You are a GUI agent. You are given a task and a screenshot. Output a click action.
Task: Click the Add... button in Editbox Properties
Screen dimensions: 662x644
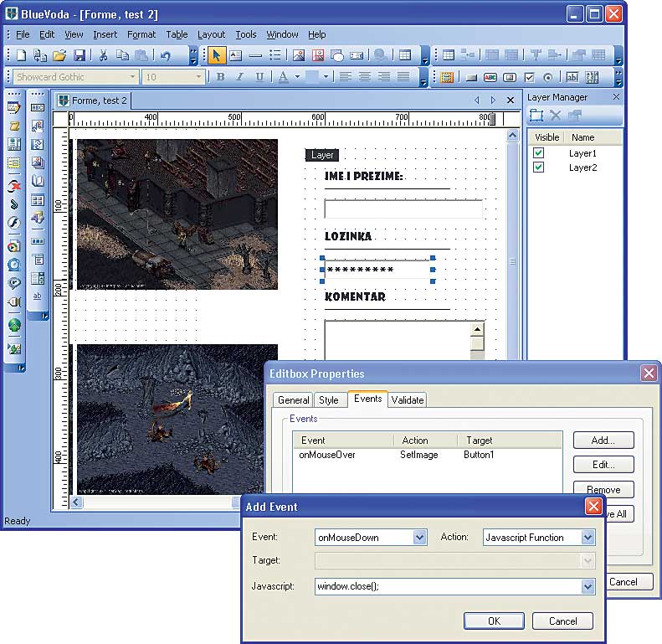click(x=603, y=440)
